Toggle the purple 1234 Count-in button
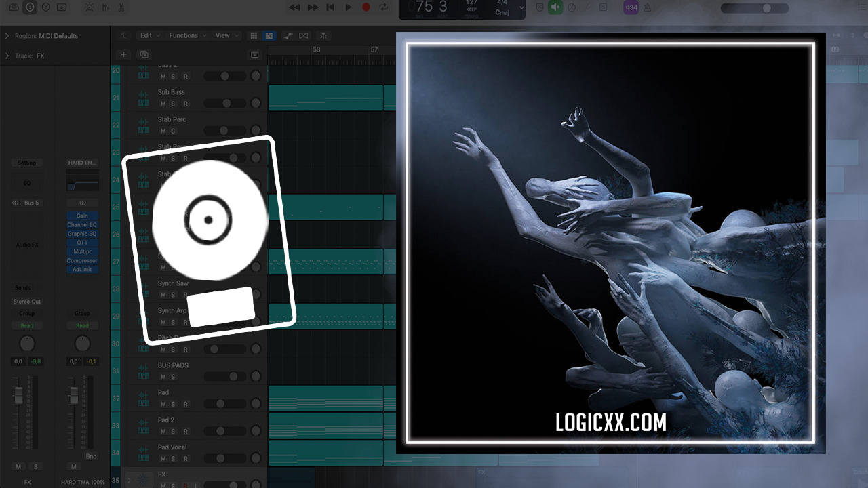 click(631, 7)
